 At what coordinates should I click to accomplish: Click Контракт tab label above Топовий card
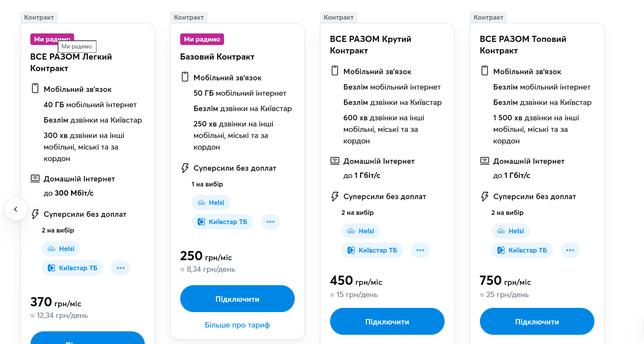(x=488, y=17)
